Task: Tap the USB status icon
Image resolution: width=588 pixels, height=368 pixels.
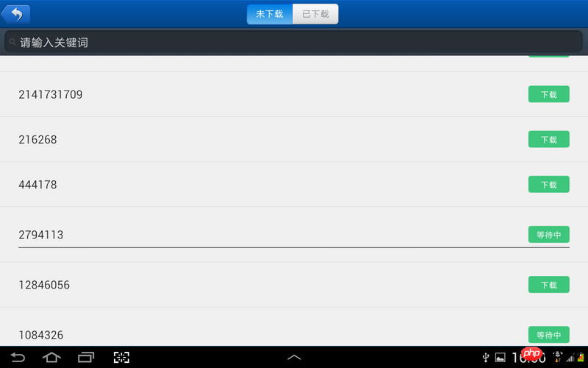Action: (486, 357)
